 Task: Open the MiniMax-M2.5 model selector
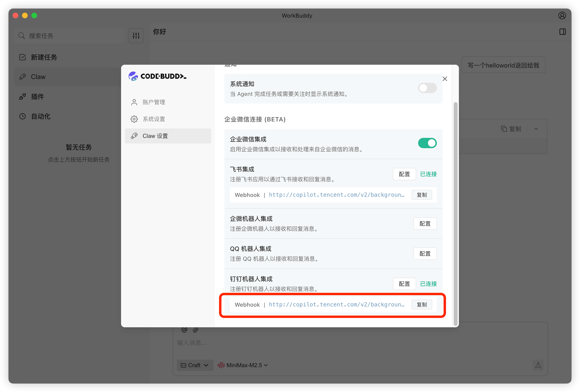[242, 365]
